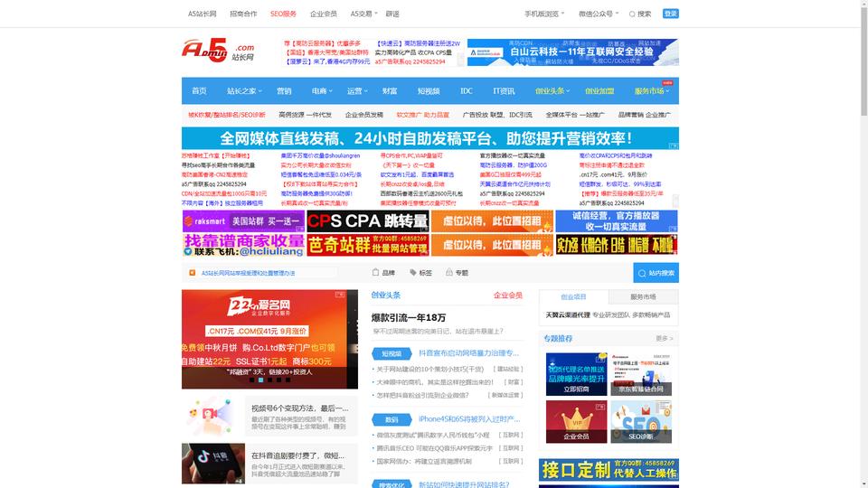
Task: Open the IDC nav item
Action: [x=467, y=90]
